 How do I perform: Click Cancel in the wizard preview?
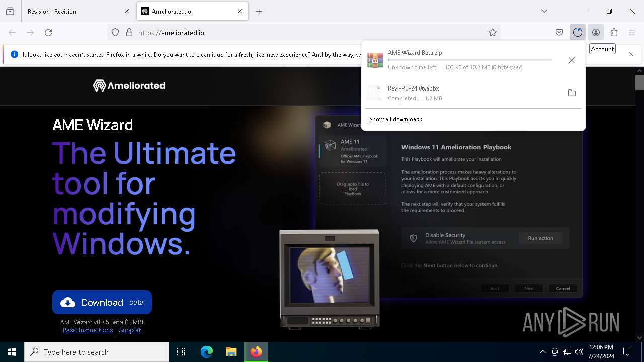point(563,288)
